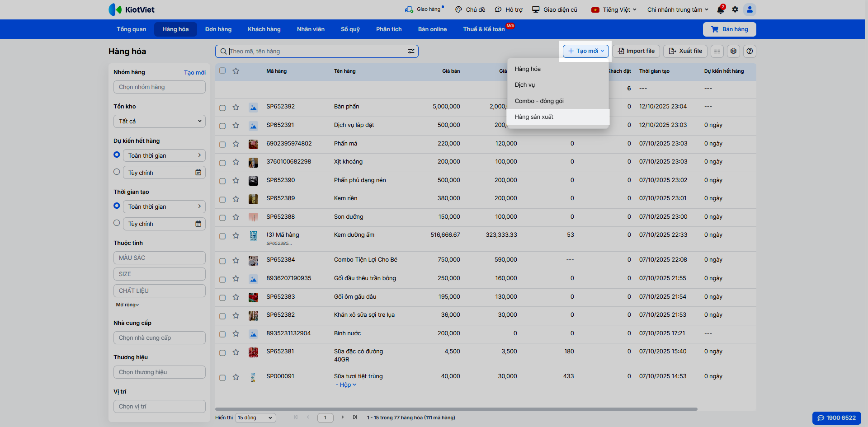This screenshot has height=427, width=868.
Task: Open Giao hàng delivery feature
Action: pos(424,9)
